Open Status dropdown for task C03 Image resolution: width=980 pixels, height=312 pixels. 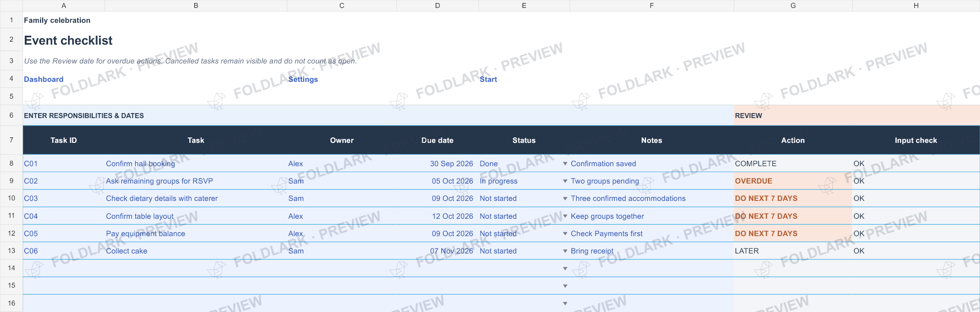(565, 198)
